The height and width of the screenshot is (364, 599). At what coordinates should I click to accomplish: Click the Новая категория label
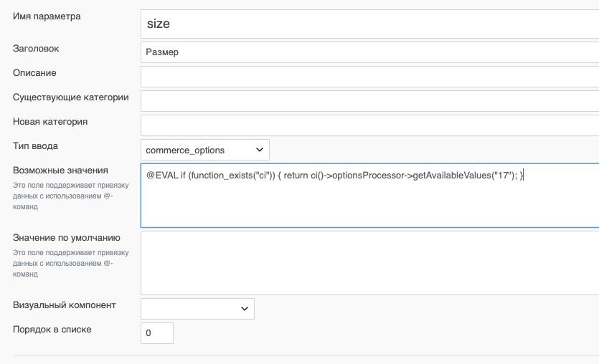pyautogui.click(x=50, y=122)
